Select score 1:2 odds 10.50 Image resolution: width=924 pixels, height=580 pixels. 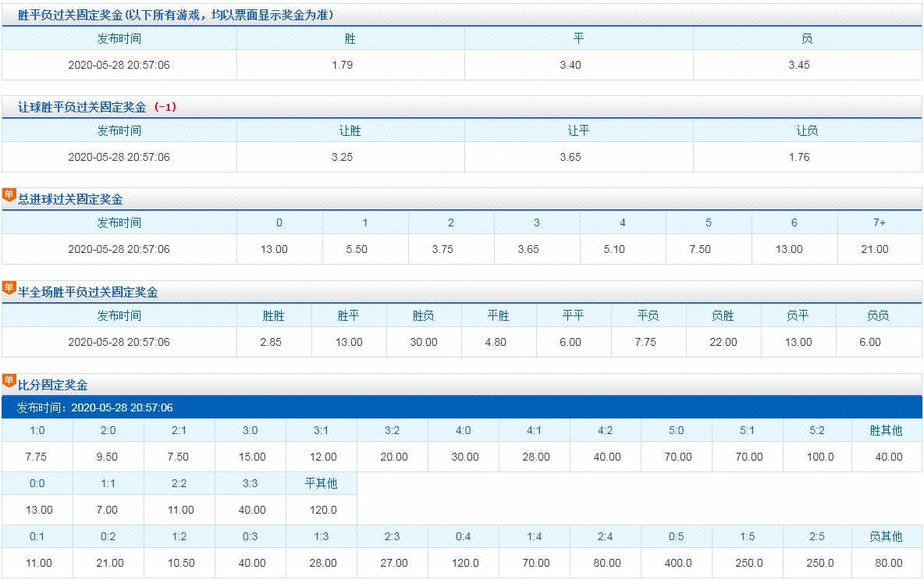[x=181, y=563]
